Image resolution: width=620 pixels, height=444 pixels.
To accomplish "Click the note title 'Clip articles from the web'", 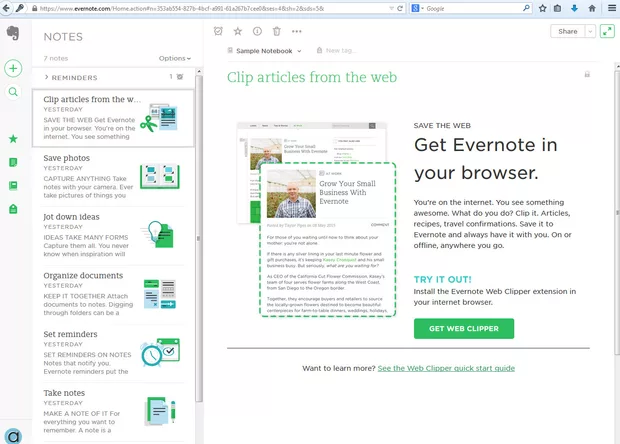I will click(x=312, y=77).
